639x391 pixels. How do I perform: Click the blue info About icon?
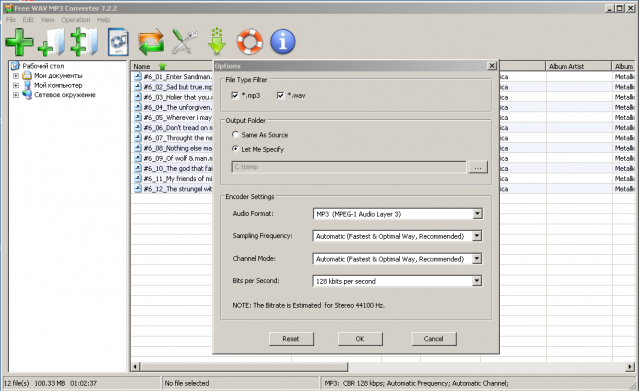(x=283, y=42)
